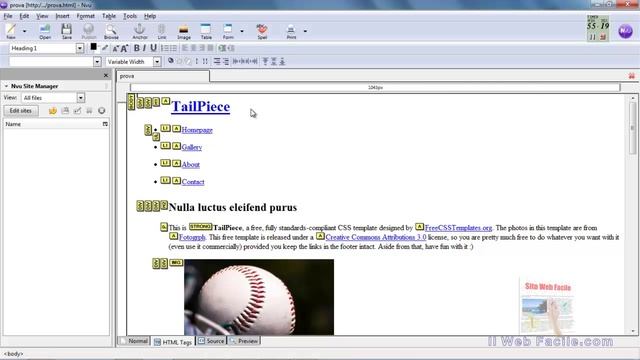Screen dimensions: 640x360
Task: Create a new page with the New icon
Action: point(11,31)
